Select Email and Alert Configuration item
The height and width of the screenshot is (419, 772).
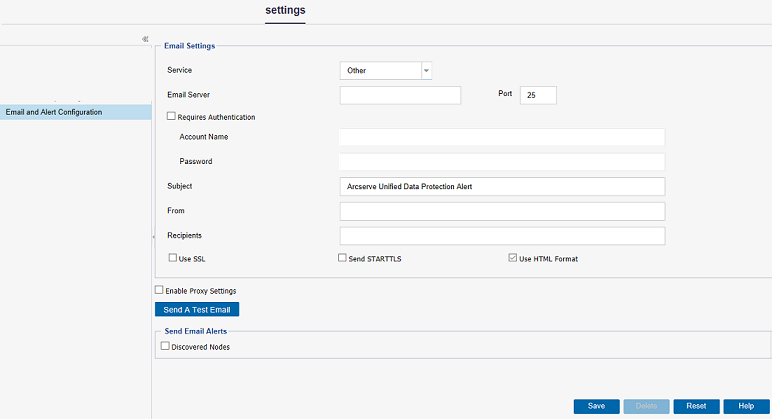[x=75, y=112]
